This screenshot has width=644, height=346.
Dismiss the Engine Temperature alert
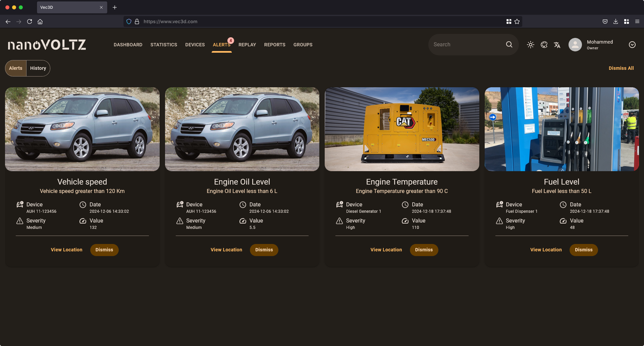click(424, 250)
